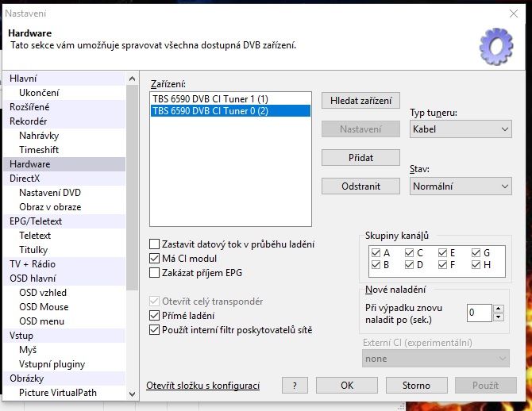Enable 'Zastavit datový tok v průběhu ladění'
The height and width of the screenshot is (411, 532).
[x=155, y=244]
